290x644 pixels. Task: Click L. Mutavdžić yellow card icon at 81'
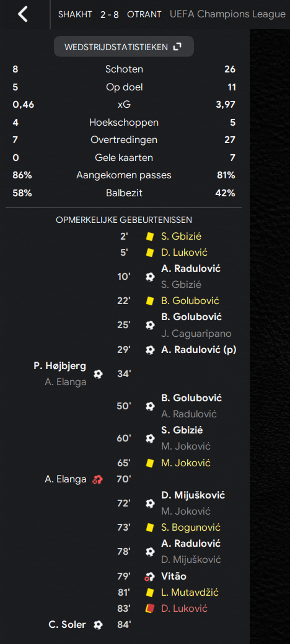[x=150, y=592]
